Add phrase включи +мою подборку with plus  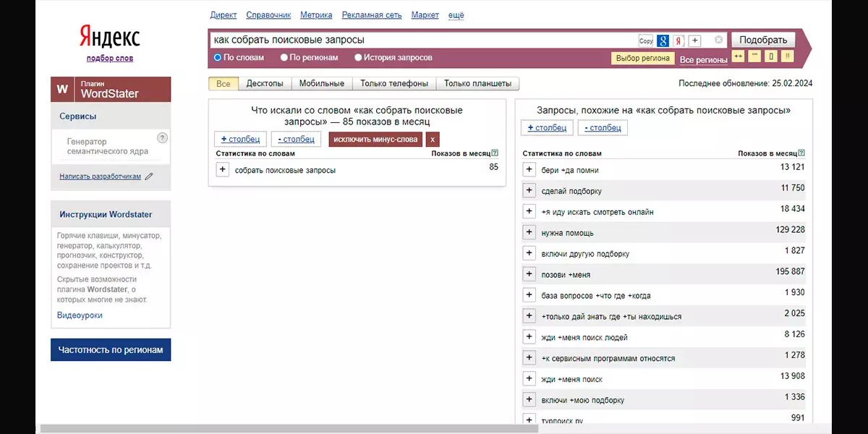[x=529, y=400]
